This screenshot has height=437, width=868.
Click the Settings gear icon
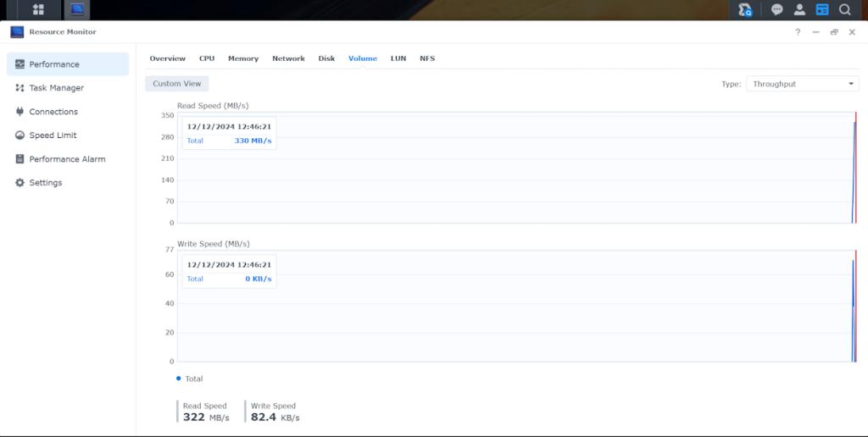20,183
